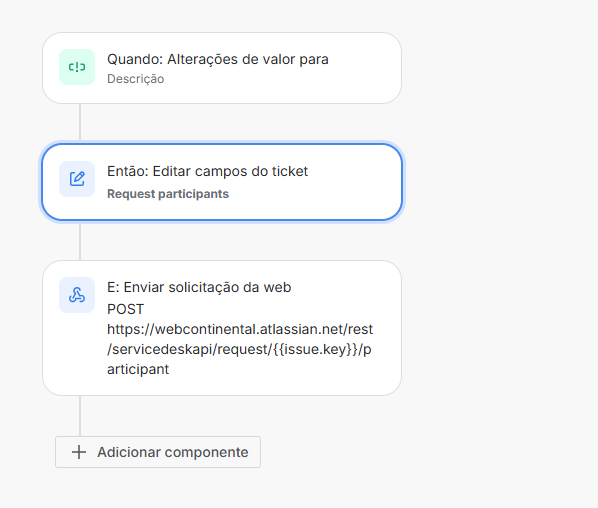Click connector line above Adicionar componente

coord(80,416)
